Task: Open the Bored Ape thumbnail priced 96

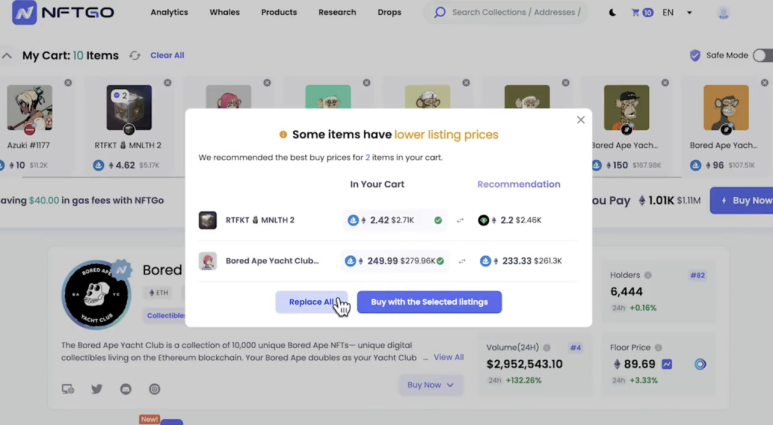Action: [x=726, y=107]
